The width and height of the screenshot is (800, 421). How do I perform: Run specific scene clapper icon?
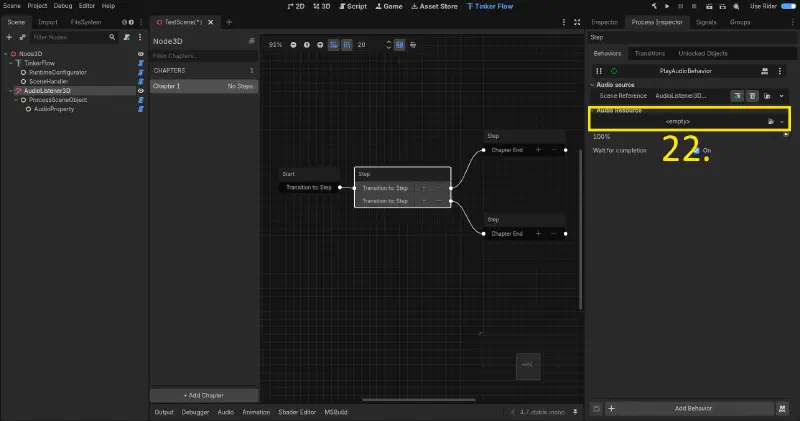click(x=722, y=6)
